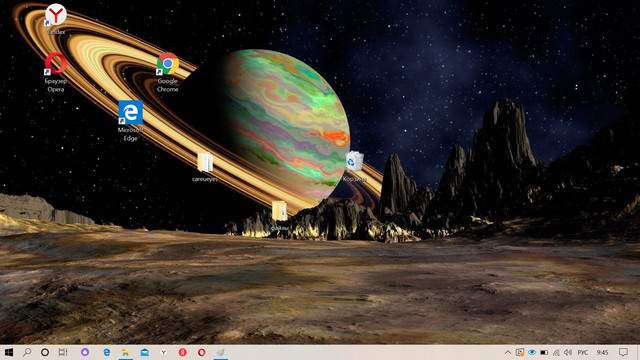
Task: Launch Opera from the taskbar
Action: 202,352
